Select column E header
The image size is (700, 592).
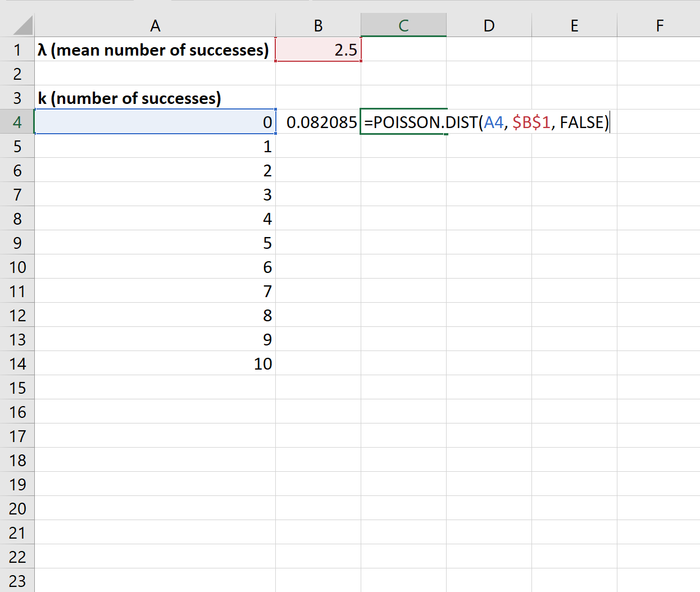(574, 25)
